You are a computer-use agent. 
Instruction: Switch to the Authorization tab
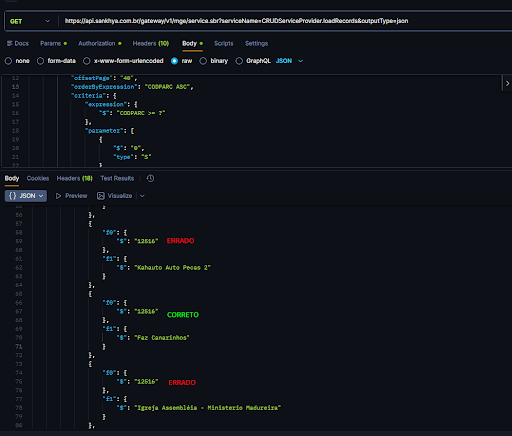[x=100, y=43]
